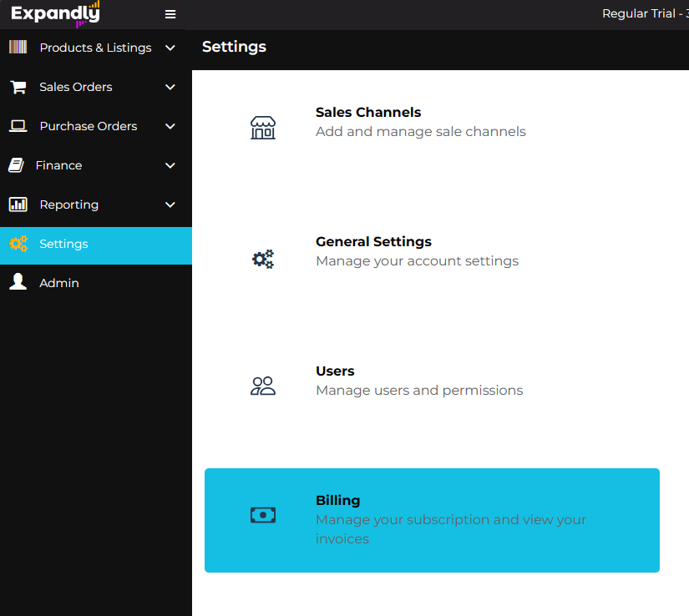The height and width of the screenshot is (616, 689).
Task: Click the Expandly logo
Action: click(x=56, y=13)
